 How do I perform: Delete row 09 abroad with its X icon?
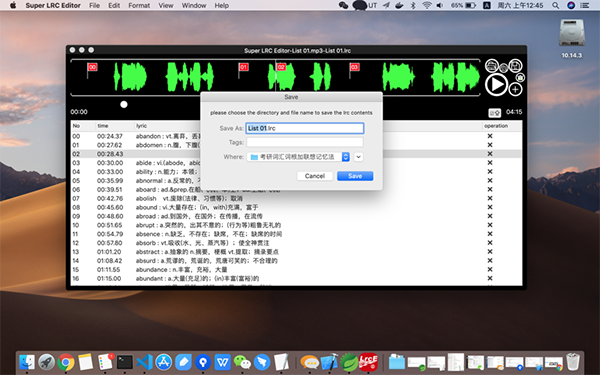[x=490, y=216]
